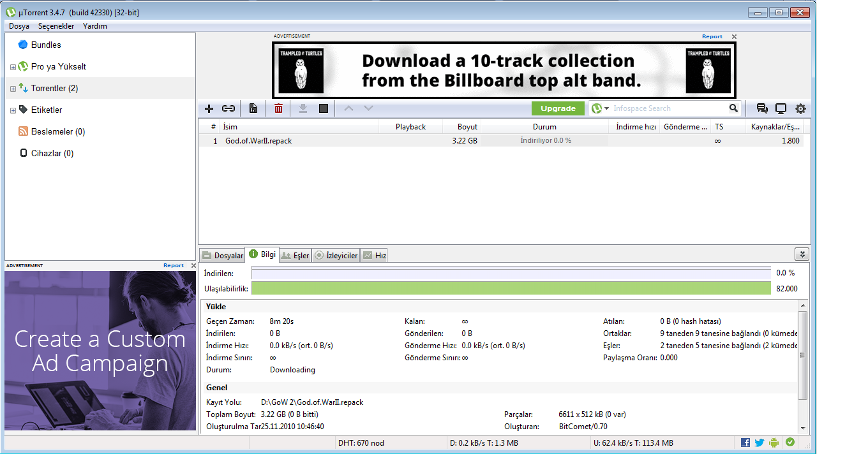
Task: Click the Billboard top alt band banner
Action: (504, 70)
